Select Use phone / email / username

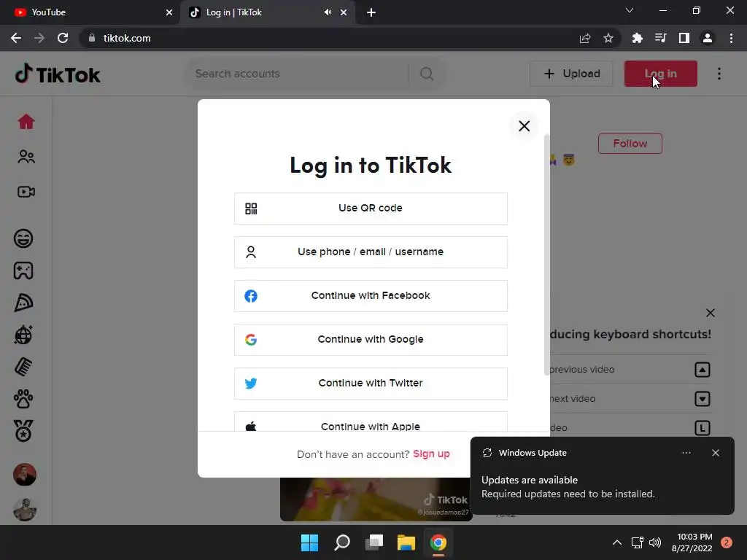(371, 252)
